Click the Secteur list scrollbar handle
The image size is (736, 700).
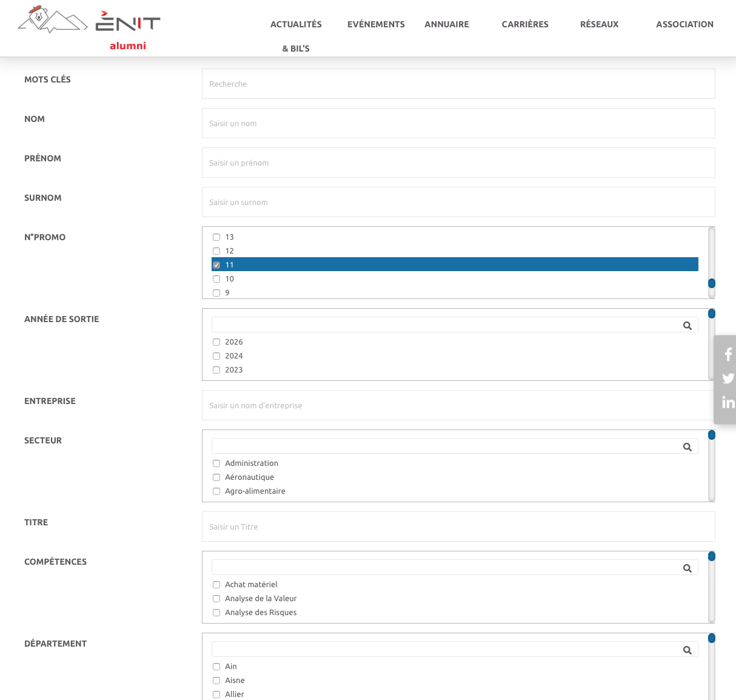tap(712, 435)
